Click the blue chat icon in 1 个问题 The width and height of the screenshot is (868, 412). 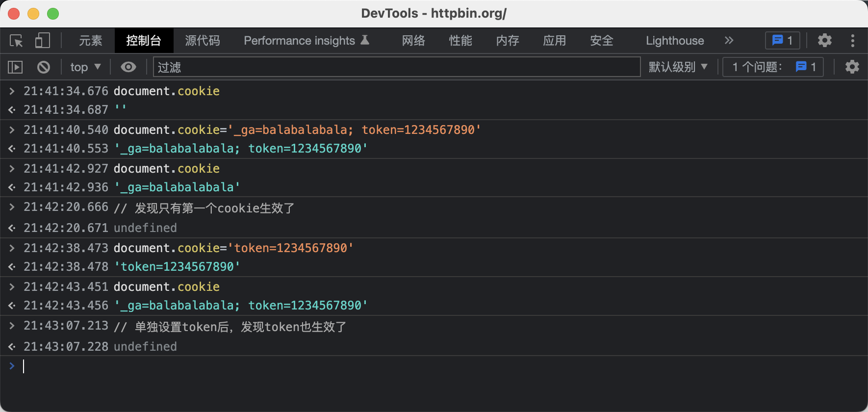(801, 67)
